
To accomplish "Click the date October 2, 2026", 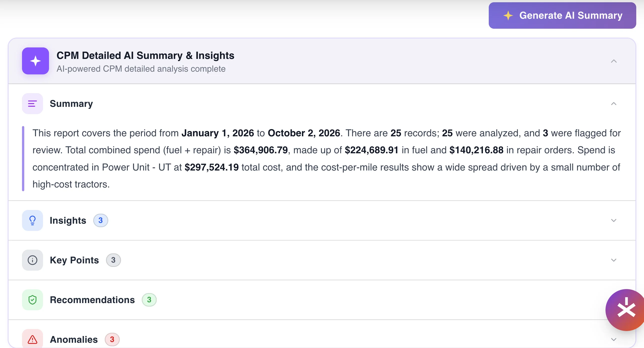I will (304, 133).
